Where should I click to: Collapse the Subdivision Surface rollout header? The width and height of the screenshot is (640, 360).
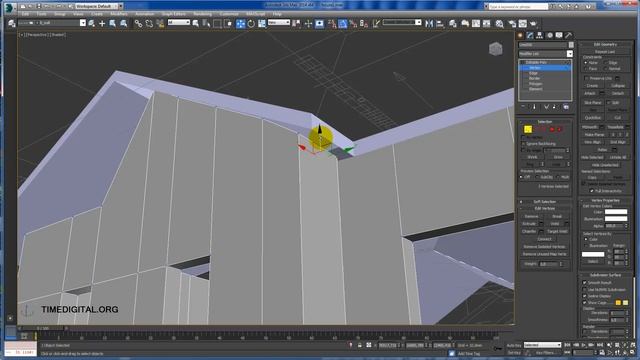(x=605, y=275)
